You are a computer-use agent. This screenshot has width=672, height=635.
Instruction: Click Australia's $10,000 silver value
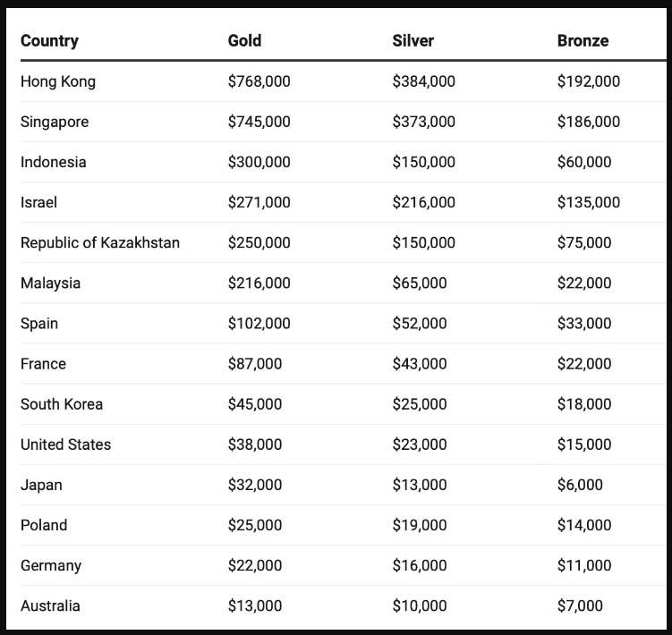tap(419, 605)
